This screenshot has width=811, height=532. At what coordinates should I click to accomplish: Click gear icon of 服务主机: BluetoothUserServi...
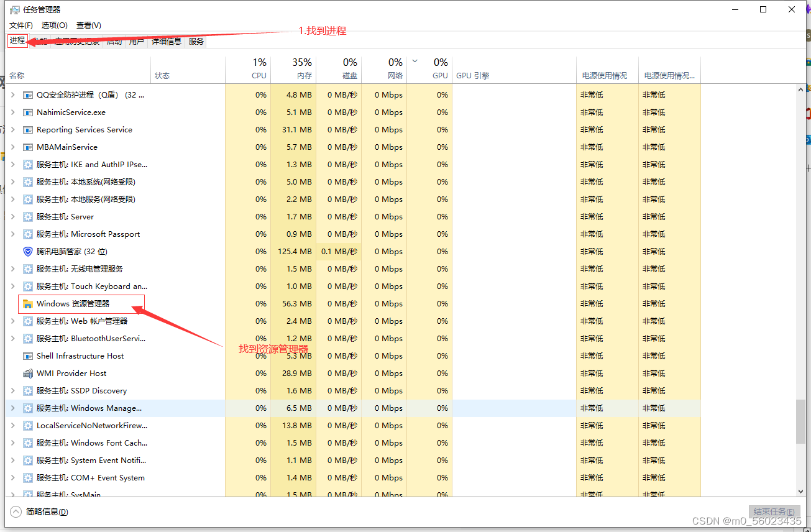coord(27,339)
